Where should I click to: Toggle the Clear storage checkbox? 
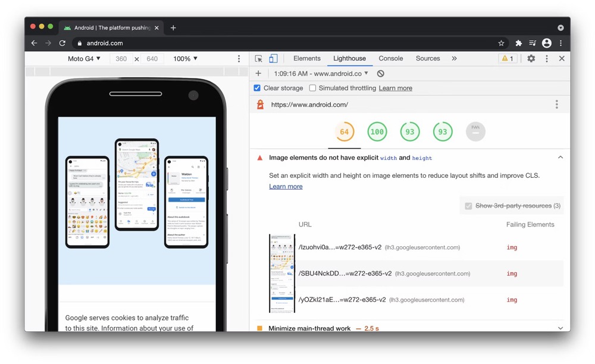pos(257,88)
